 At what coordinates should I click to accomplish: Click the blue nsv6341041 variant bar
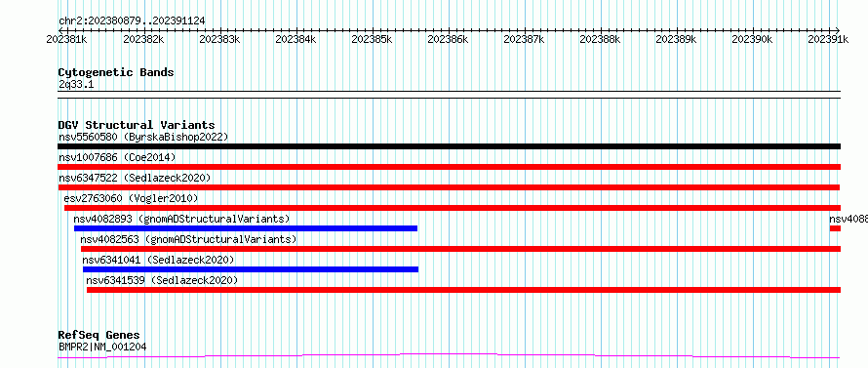tap(251, 269)
